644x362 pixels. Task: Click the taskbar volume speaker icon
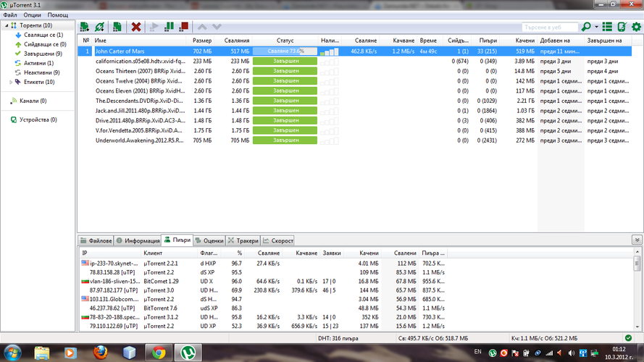click(572, 353)
